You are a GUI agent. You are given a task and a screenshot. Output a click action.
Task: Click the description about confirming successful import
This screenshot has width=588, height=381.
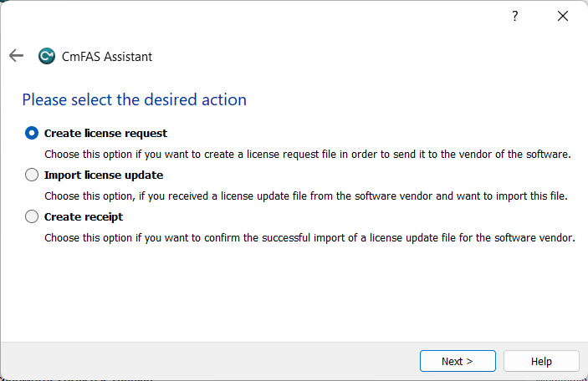309,237
